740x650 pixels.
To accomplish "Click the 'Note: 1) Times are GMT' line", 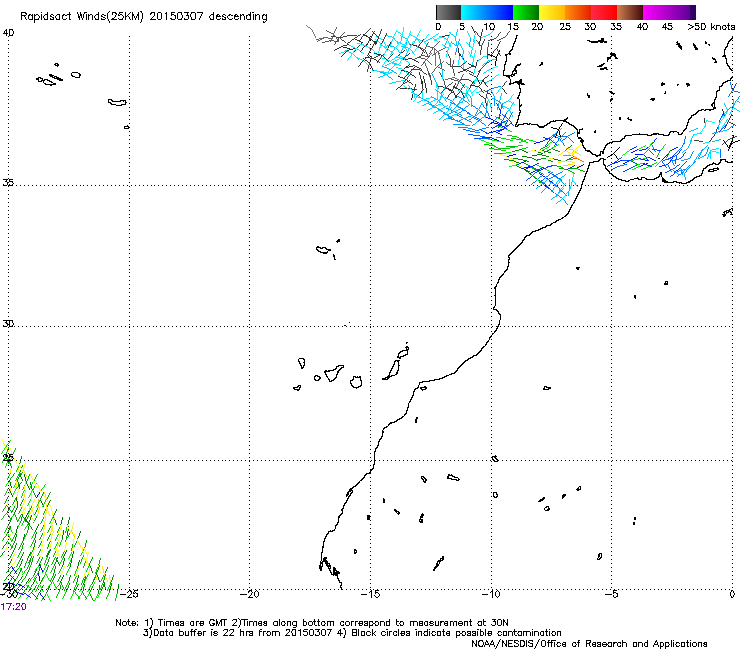I will (311, 623).
